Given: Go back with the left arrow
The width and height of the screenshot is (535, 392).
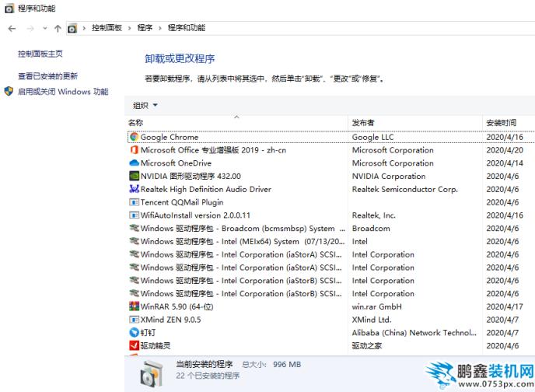Looking at the screenshot, I should pos(12,29).
